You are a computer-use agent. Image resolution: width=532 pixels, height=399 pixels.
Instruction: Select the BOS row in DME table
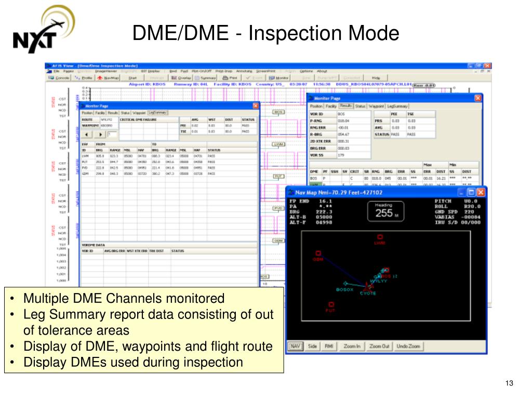pos(394,178)
